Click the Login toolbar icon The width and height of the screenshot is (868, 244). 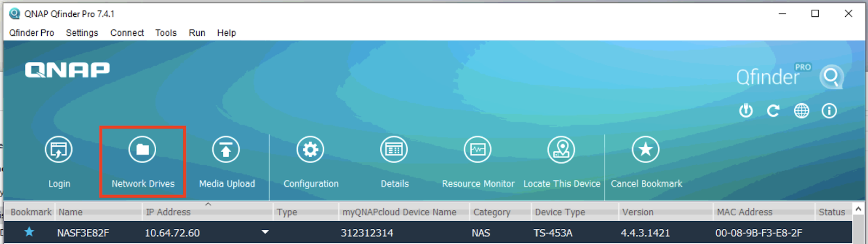point(59,150)
